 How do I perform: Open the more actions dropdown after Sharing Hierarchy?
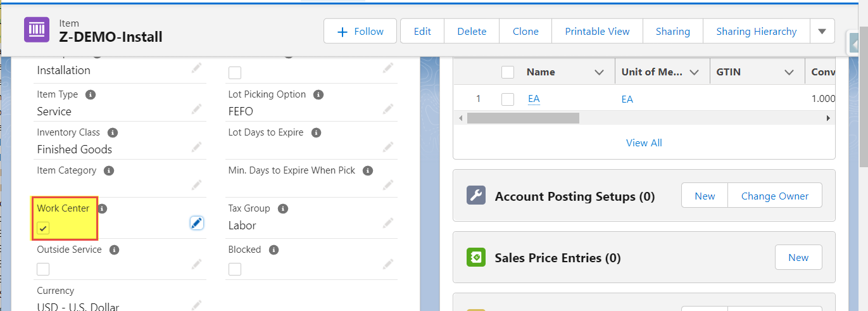point(822,31)
